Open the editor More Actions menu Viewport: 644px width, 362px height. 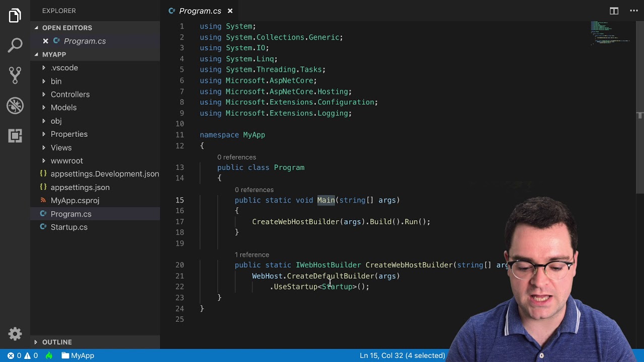[x=633, y=11]
